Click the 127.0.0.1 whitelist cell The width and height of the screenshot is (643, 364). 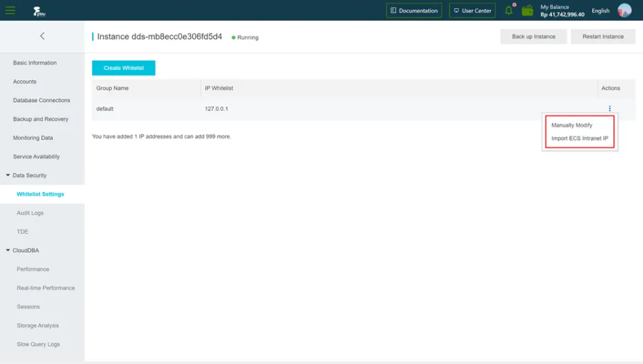click(217, 109)
